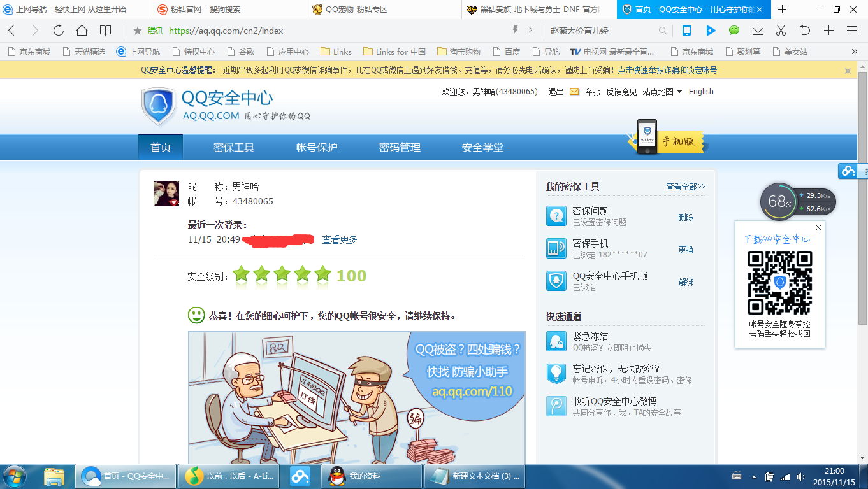Click the 密保手机 phone icon
Image resolution: width=868 pixels, height=489 pixels.
click(556, 249)
